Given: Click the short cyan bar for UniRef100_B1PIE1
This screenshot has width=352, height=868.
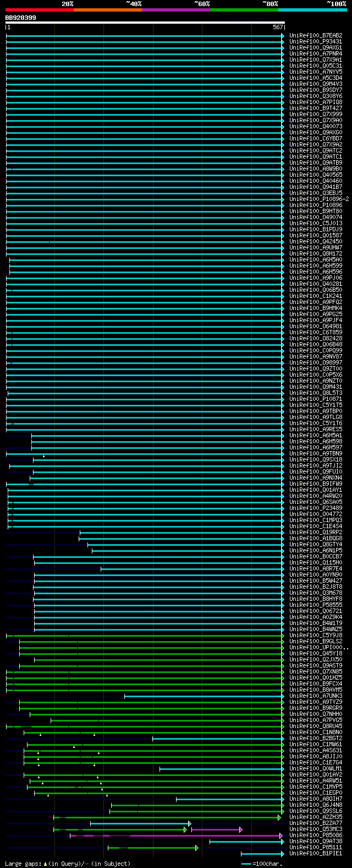Looking at the screenshot, I should pyautogui.click(x=262, y=854).
